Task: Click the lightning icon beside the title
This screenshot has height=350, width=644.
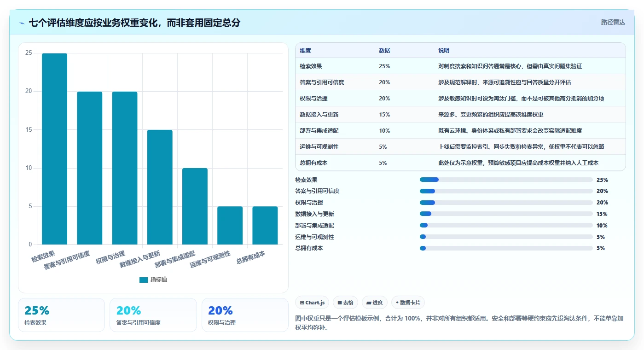Action: click(22, 23)
